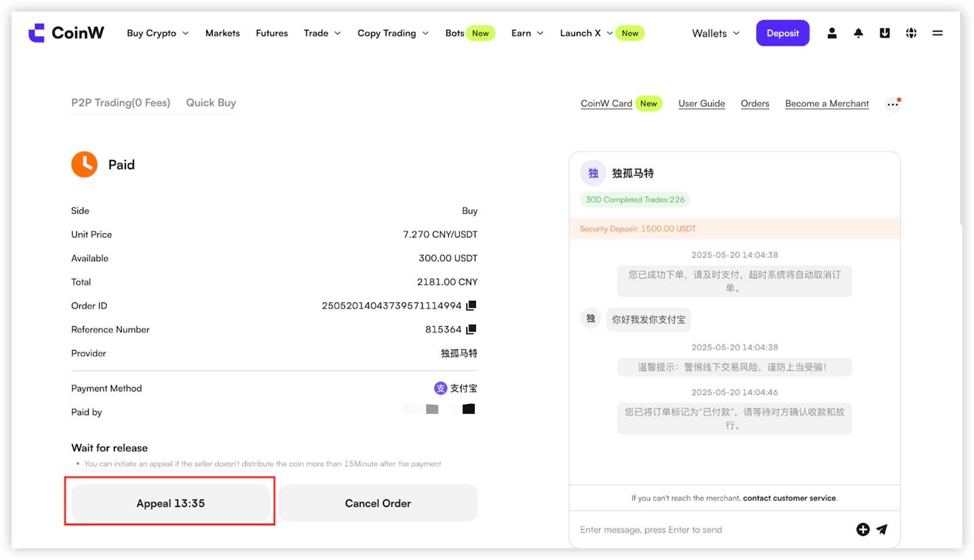Viewport: 974px width, 560px height.
Task: Copy the Order ID
Action: click(x=471, y=306)
